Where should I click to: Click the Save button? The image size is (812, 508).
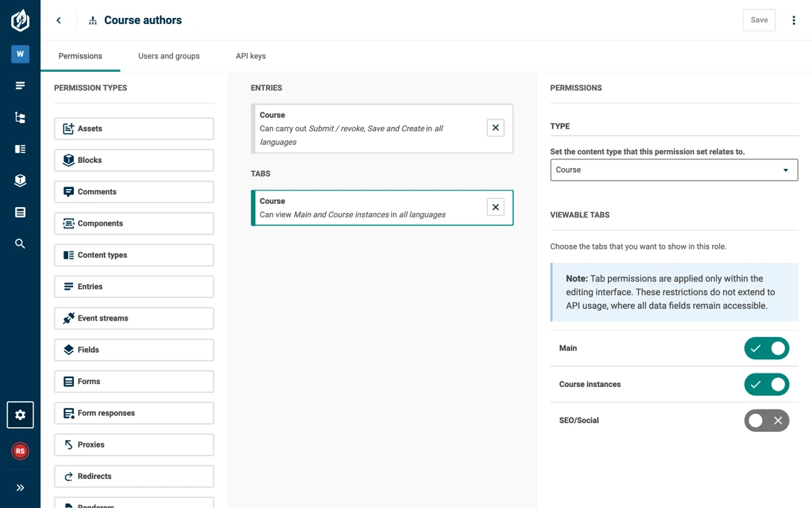(759, 20)
